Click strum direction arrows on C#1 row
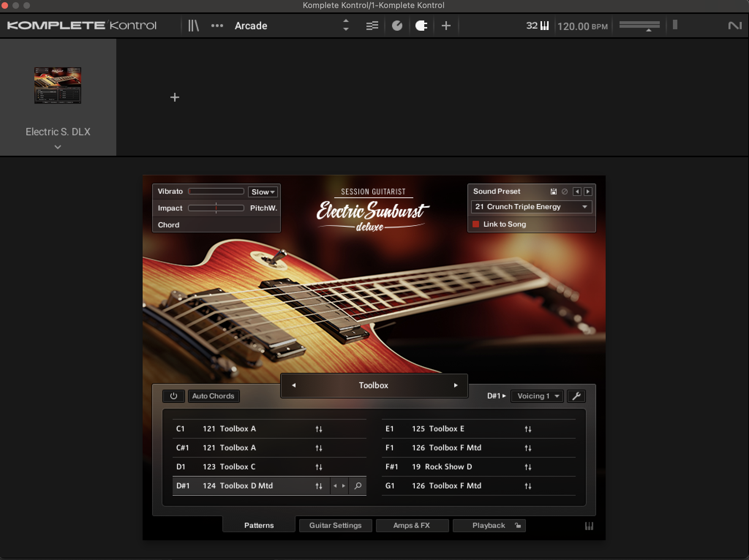The height and width of the screenshot is (560, 749). [x=319, y=448]
